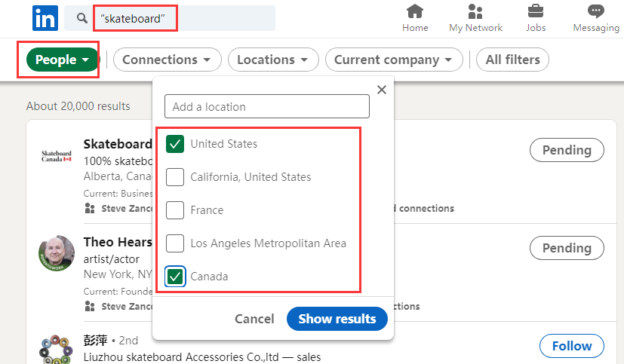Click the search magnifier icon

click(x=81, y=17)
